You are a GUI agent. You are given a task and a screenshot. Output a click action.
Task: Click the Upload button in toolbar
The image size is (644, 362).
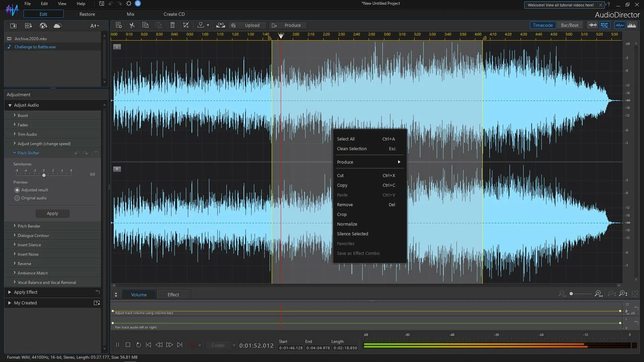pyautogui.click(x=252, y=25)
